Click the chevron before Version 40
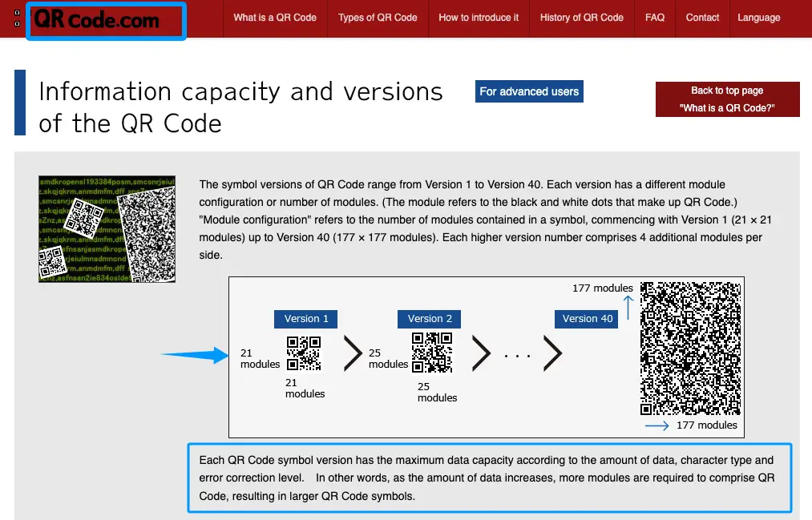Viewport: 812px width, 520px height. (552, 353)
